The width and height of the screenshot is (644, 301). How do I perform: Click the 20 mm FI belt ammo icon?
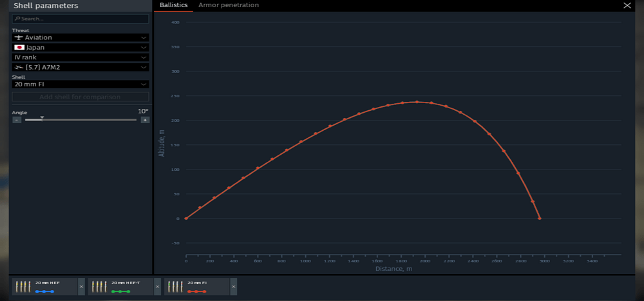point(175,286)
